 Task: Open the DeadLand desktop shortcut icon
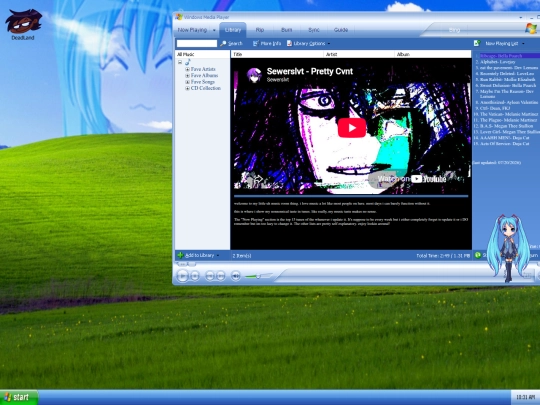(23, 24)
